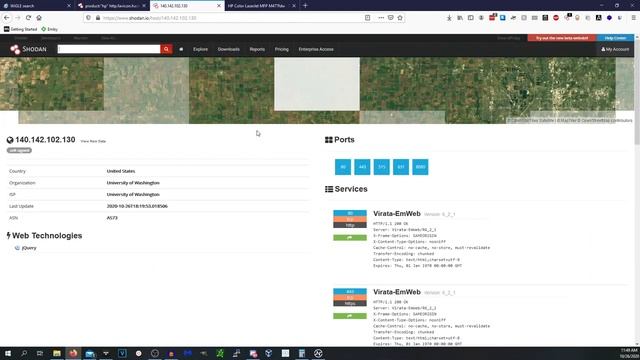This screenshot has height=360, width=640.
Task: Open the Firefox library icon
Action: pos(460,18)
